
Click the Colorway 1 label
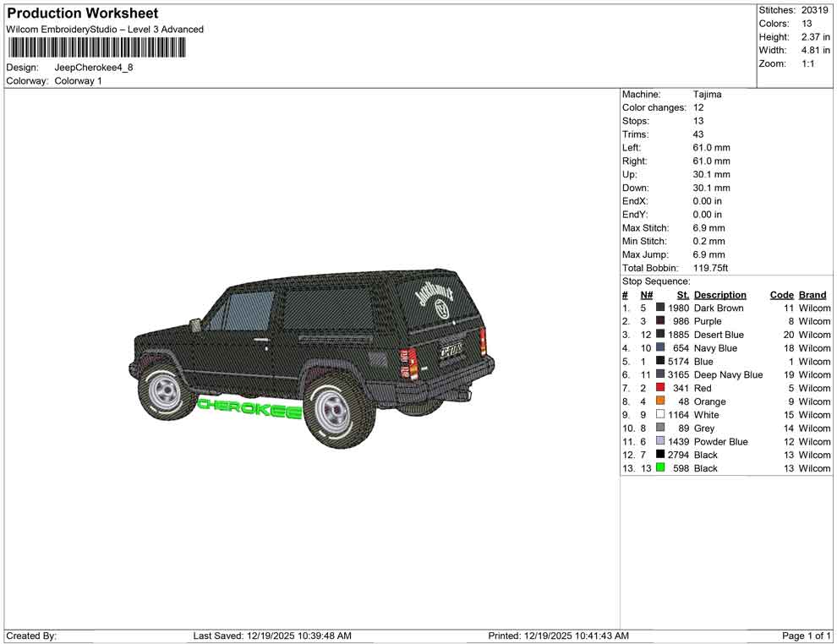tap(80, 80)
